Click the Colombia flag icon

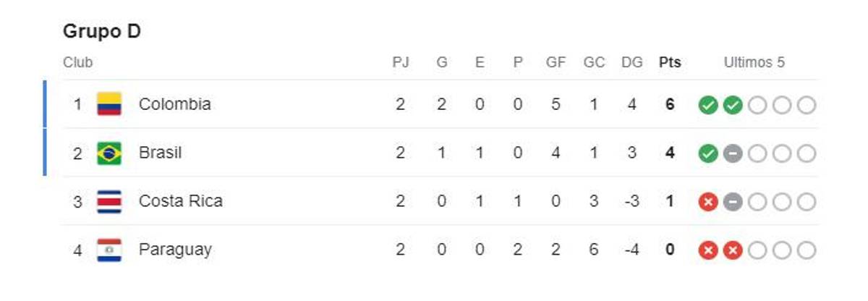tap(109, 104)
